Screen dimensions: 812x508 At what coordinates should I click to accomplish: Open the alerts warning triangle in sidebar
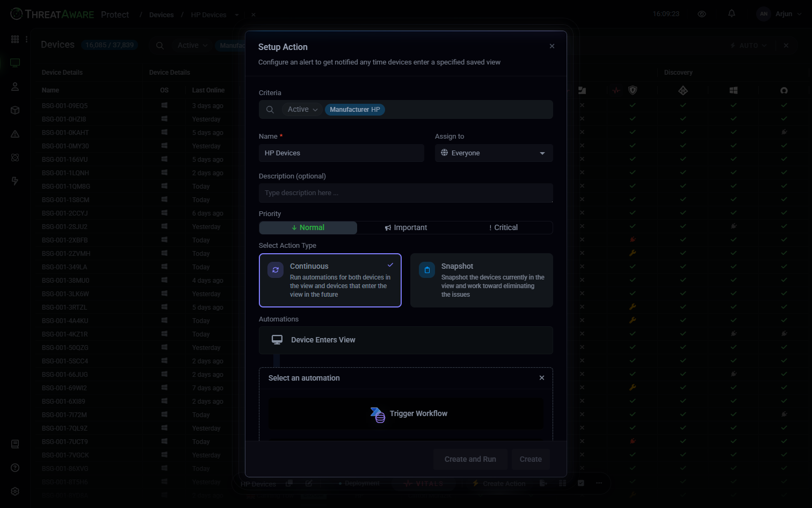pos(15,134)
